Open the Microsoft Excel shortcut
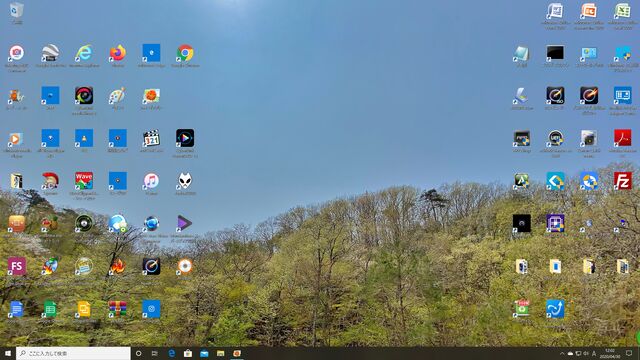 (623, 11)
